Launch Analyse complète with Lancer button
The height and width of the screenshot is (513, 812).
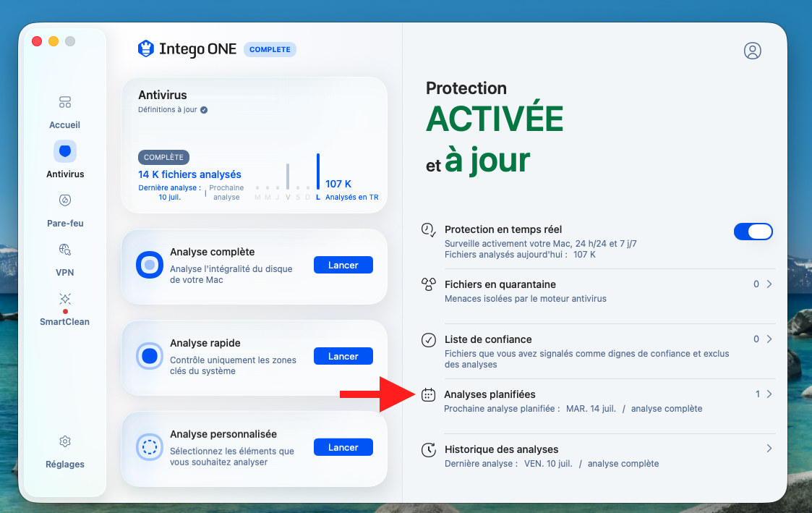click(343, 265)
